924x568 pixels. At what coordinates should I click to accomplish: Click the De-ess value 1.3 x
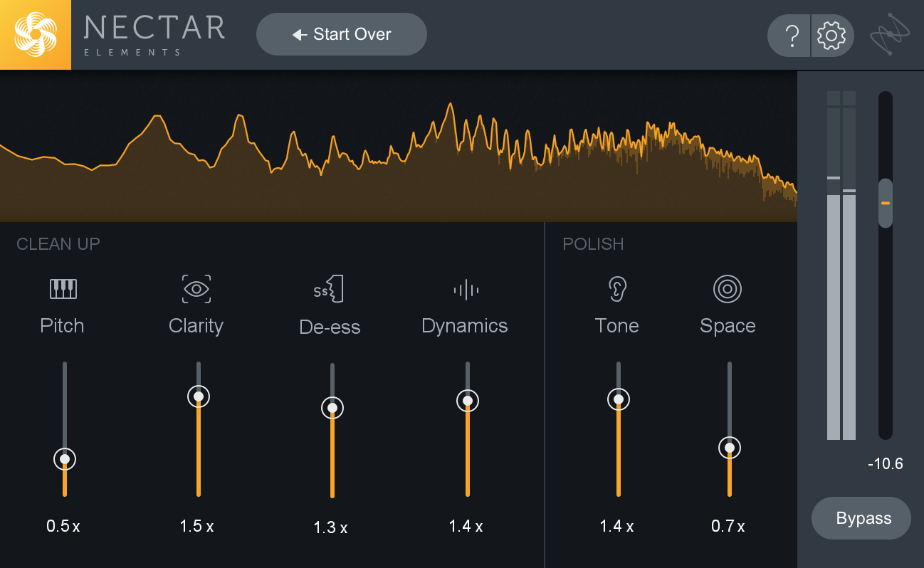(330, 528)
